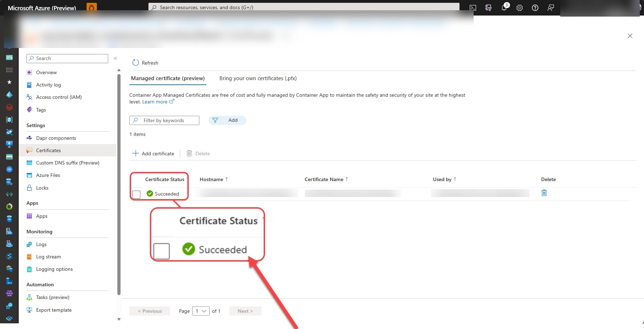Delete the certificate using the trash icon
The height and width of the screenshot is (329, 644).
click(x=544, y=193)
